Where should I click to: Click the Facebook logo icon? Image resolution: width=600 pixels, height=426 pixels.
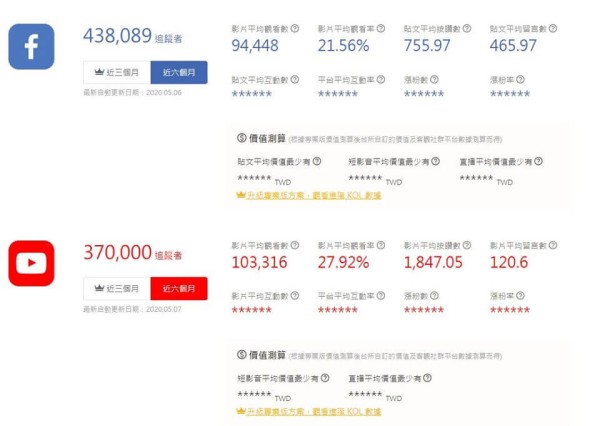coord(31,47)
